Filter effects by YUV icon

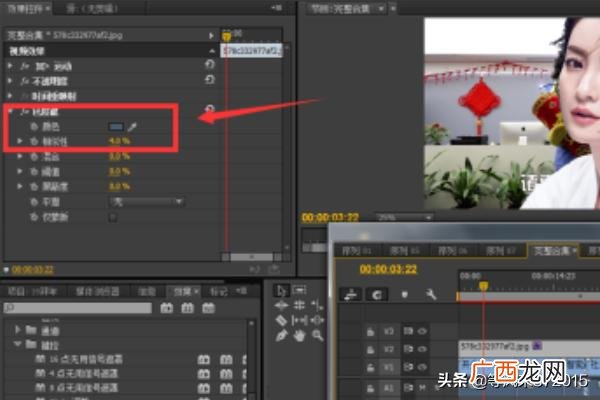(208, 308)
